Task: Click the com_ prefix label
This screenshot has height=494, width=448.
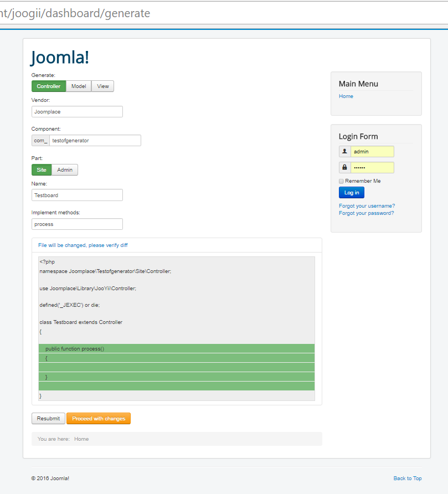Action: (x=40, y=141)
